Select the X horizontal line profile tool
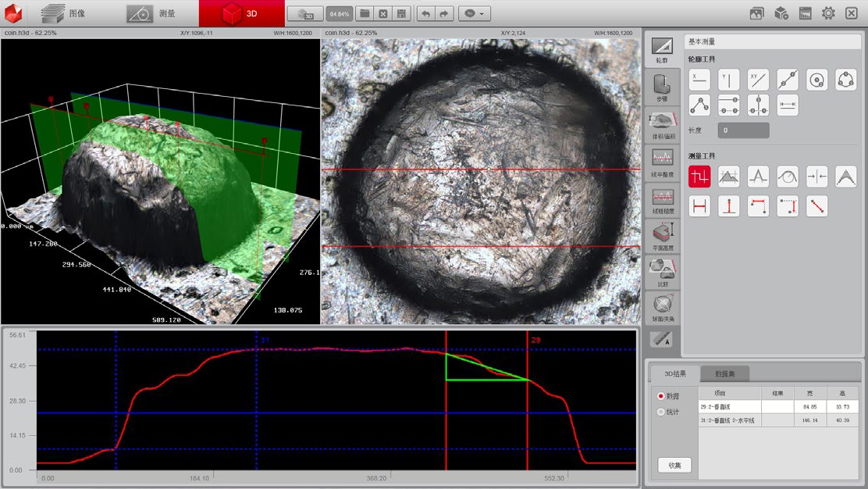 [699, 80]
